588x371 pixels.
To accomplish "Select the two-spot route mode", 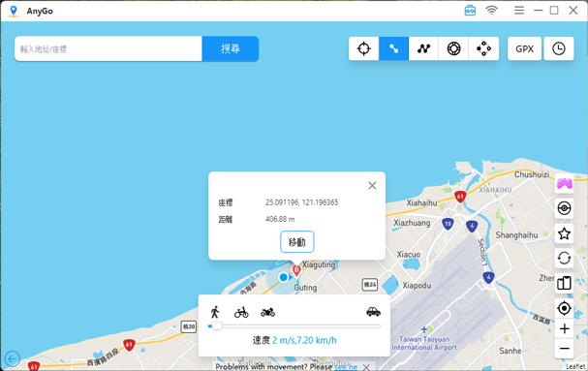I will point(393,48).
